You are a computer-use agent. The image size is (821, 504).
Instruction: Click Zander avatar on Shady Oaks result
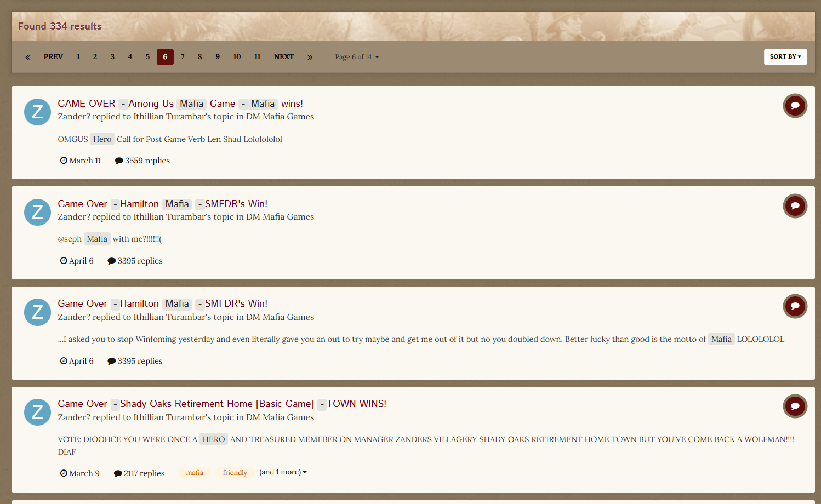point(37,412)
